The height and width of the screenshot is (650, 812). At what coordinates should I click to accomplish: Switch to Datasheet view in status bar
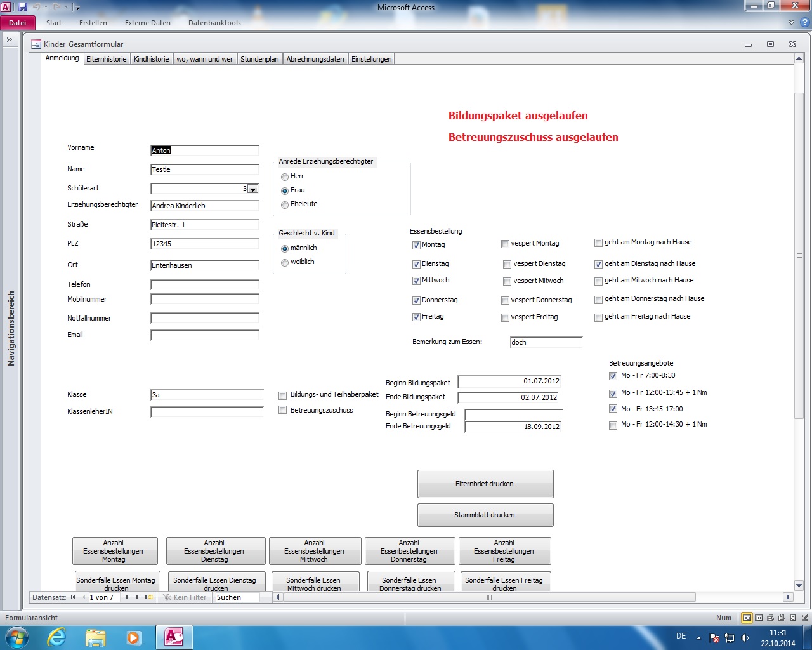759,618
